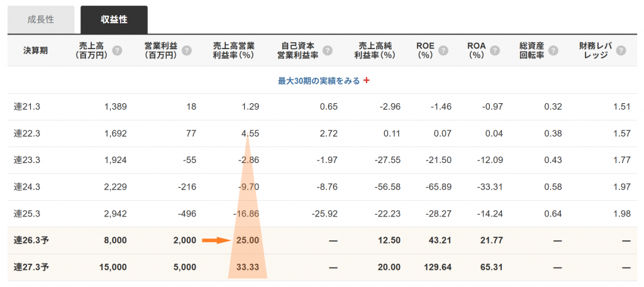Select the 収益性 tab
644x287 pixels.
(114, 20)
